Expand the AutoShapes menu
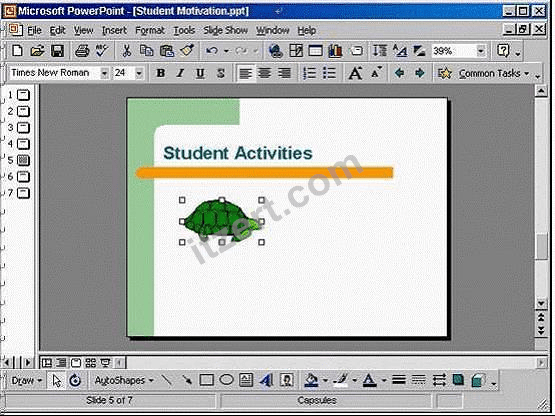555x416 pixels. 124,381
